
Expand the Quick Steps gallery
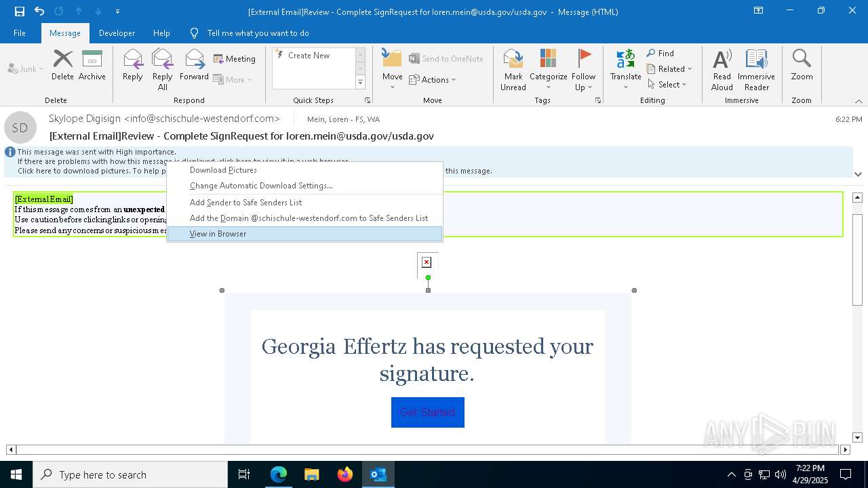click(x=361, y=83)
